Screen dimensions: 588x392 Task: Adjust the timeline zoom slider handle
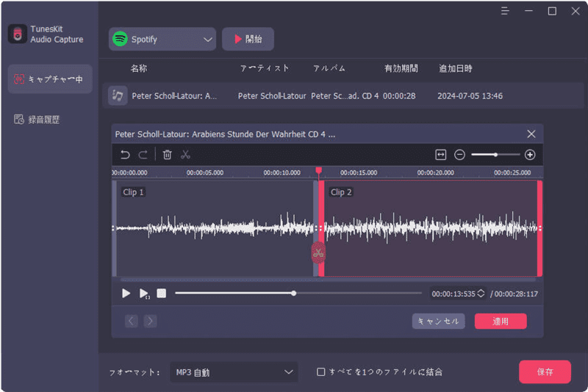click(495, 155)
